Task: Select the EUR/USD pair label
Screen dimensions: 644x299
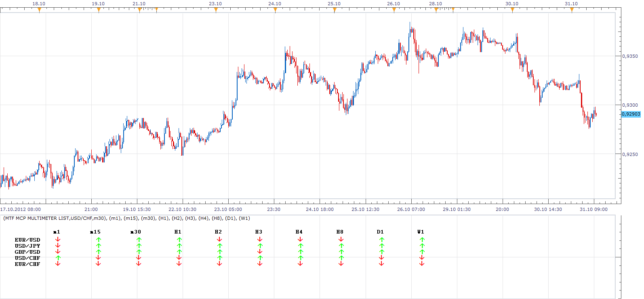Action: [x=27, y=240]
